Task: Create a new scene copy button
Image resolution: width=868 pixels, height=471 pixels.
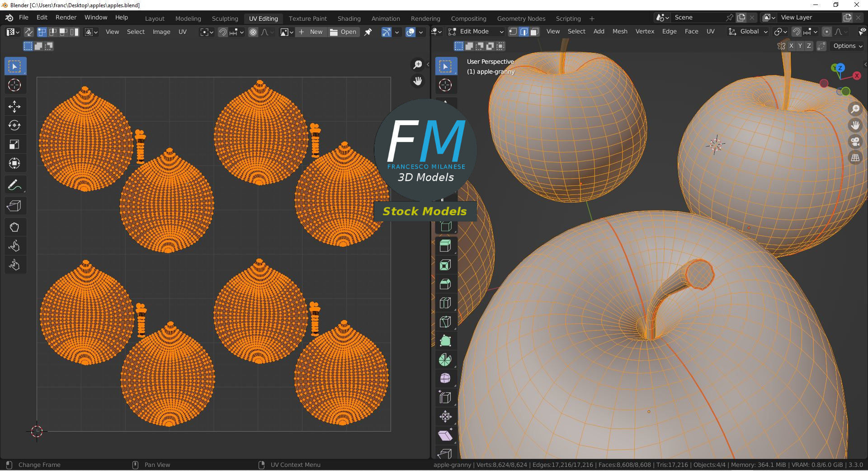Action: pos(741,18)
